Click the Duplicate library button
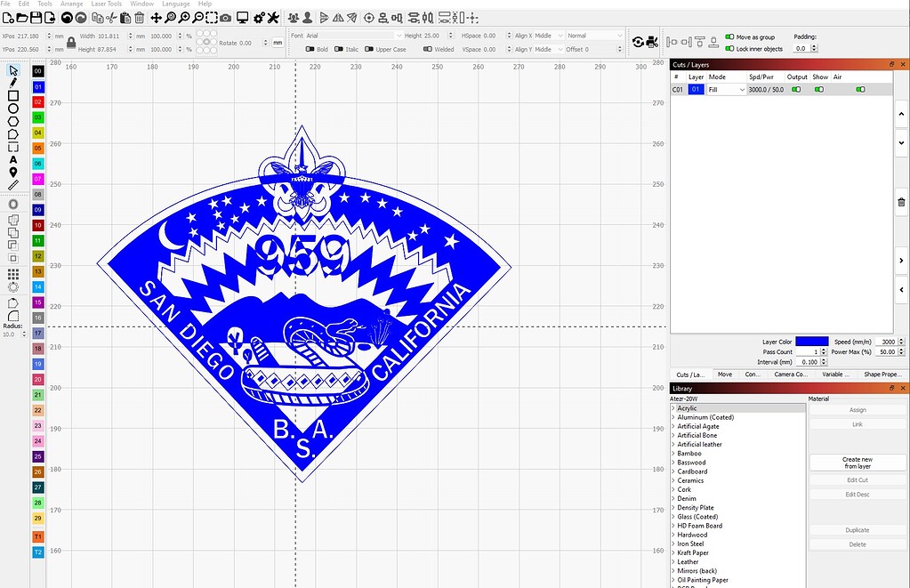This screenshot has height=588, width=910. 857,529
